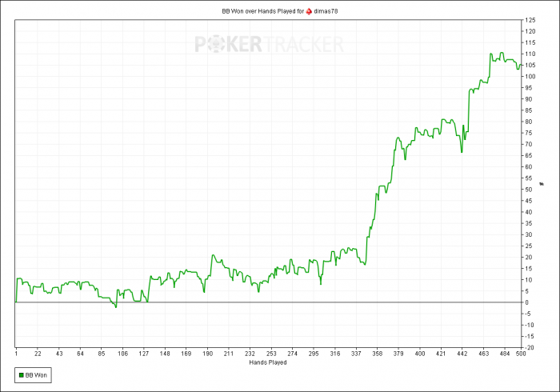Click the x-axis tick label 421

coord(441,354)
